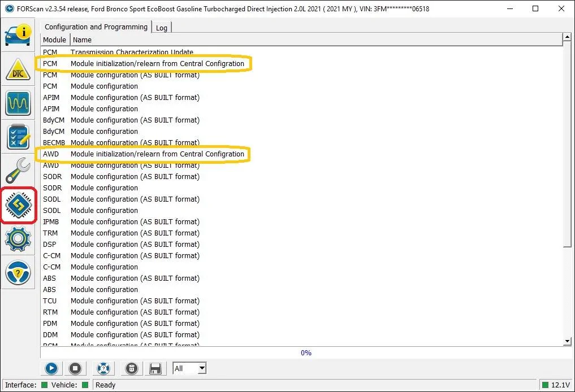The width and height of the screenshot is (575, 392).
Task: Select the Configuration and Programming chip icon
Action: tap(19, 205)
